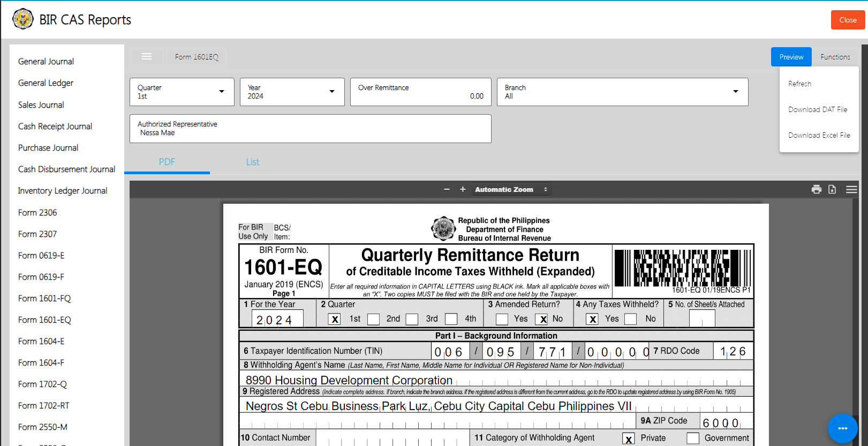Image resolution: width=868 pixels, height=446 pixels.
Task: Expand the Year dropdown
Action: (292, 92)
